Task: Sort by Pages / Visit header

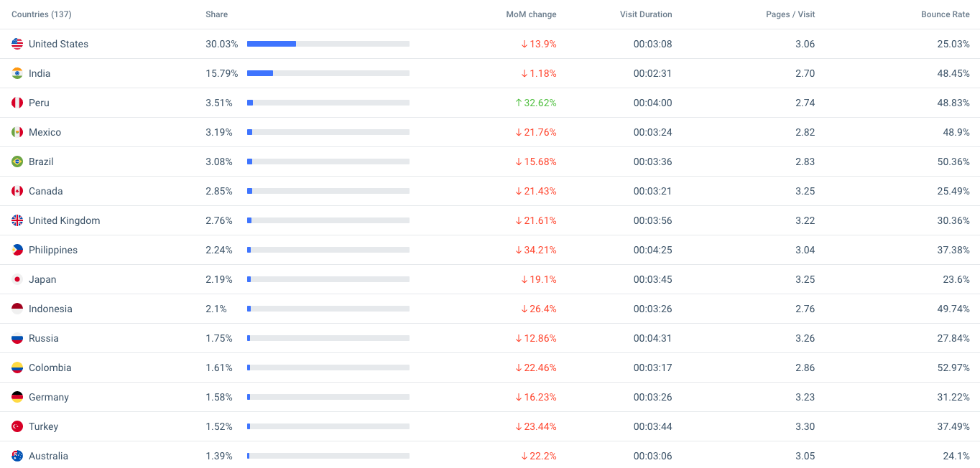Action: [790, 14]
